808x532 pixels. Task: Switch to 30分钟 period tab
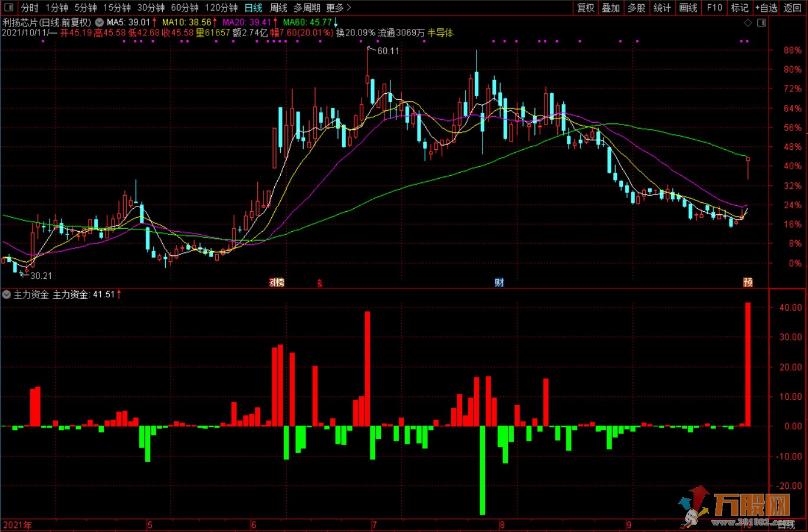click(x=151, y=8)
